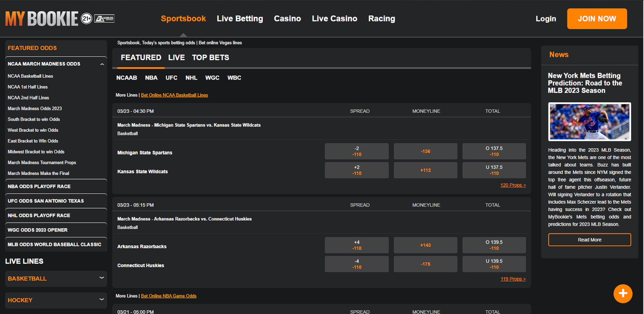This screenshot has height=314, width=644.
Task: Pick the Over 137.5 total
Action: pos(494,151)
